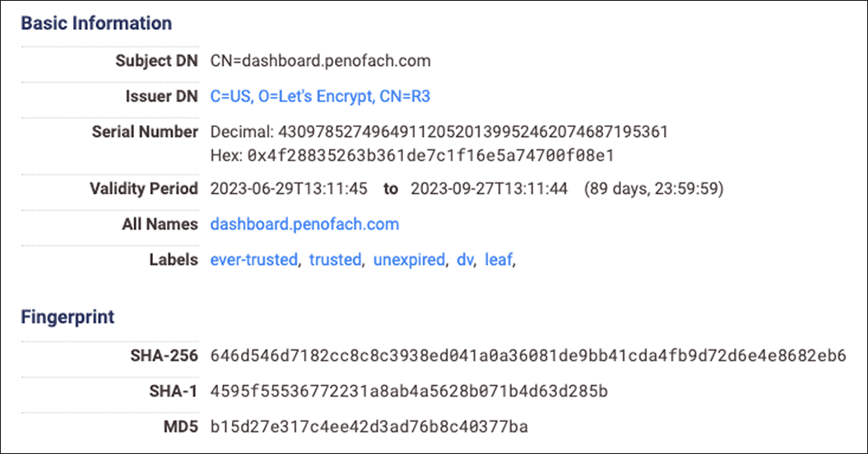Click the Validity Period field label

(x=144, y=189)
